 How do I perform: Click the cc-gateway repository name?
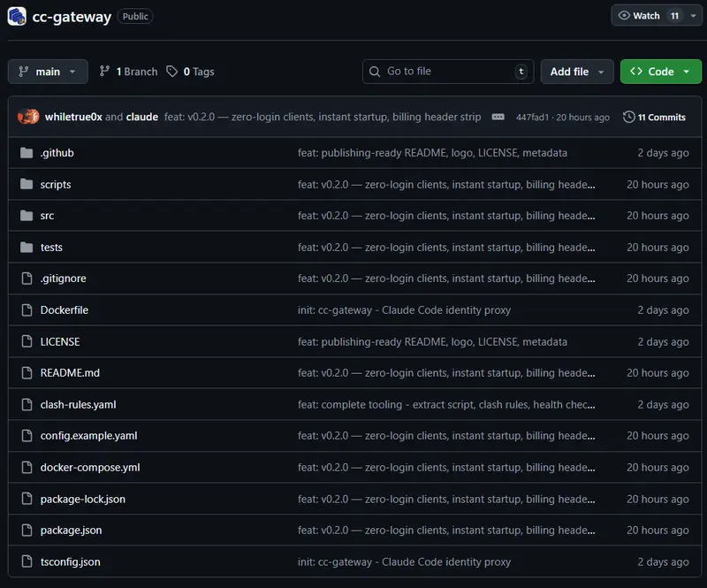[x=72, y=17]
